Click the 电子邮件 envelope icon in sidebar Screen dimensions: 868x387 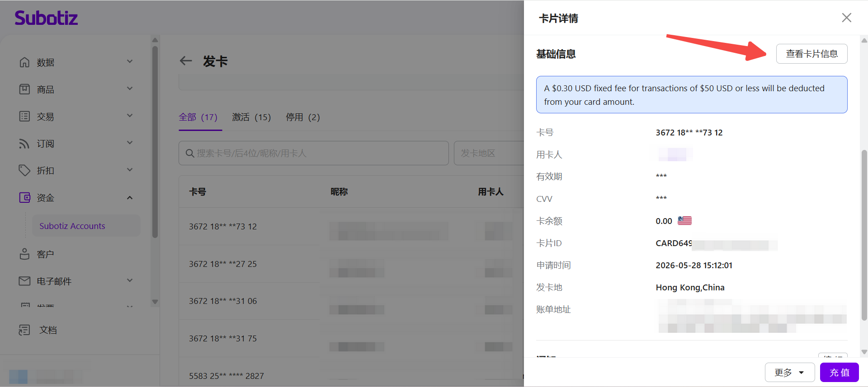(24, 281)
